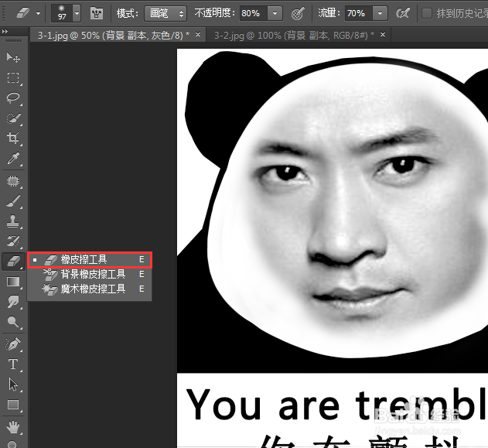Click the 流量 label
Viewport: 488px width, 448px height.
(x=329, y=13)
